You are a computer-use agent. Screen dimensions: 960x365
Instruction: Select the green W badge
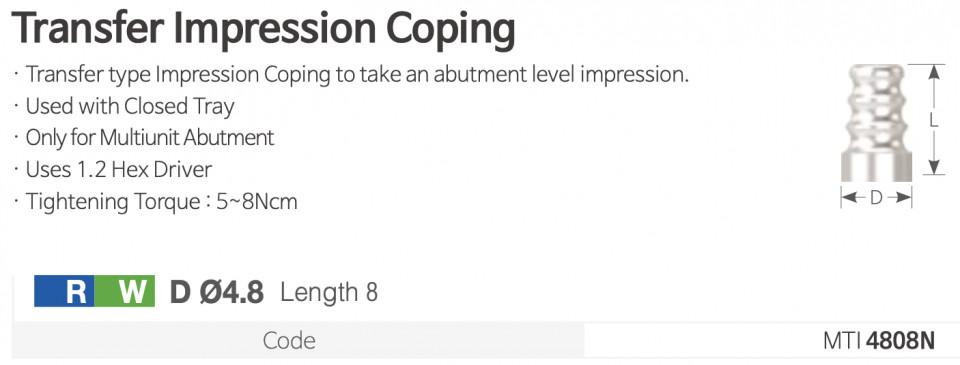coord(124,291)
